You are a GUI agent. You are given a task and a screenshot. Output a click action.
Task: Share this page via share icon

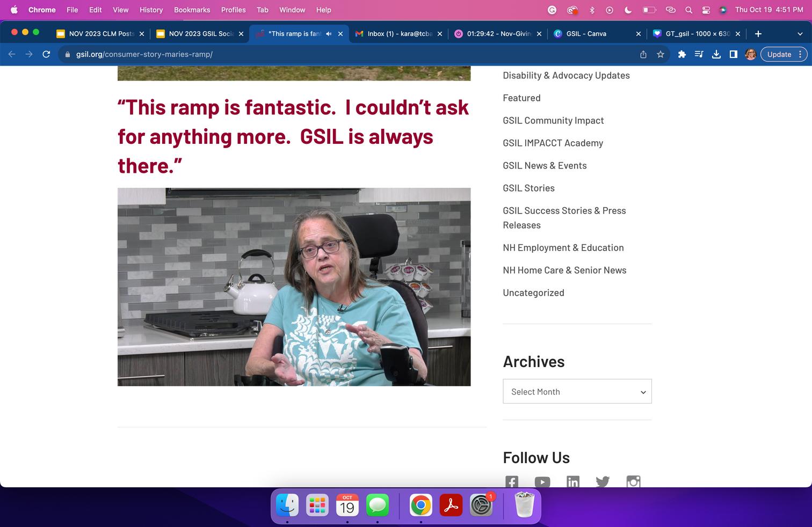[643, 54]
